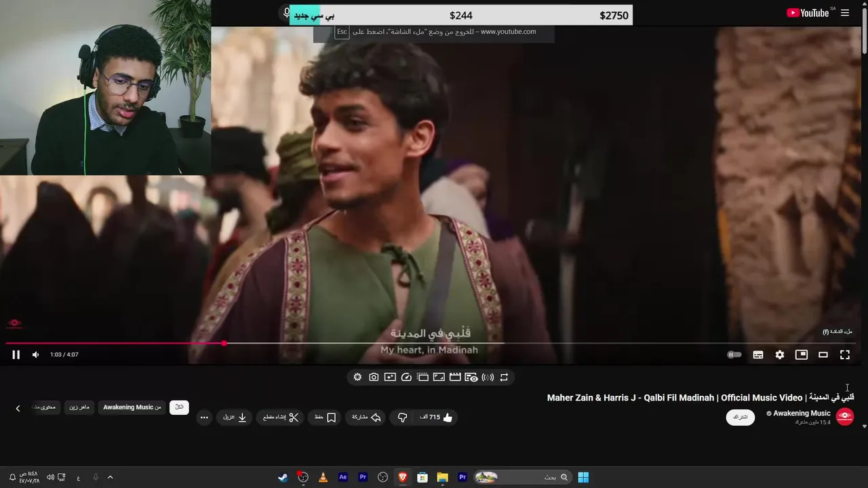Open the Awakening Music channel avatar

(x=845, y=416)
